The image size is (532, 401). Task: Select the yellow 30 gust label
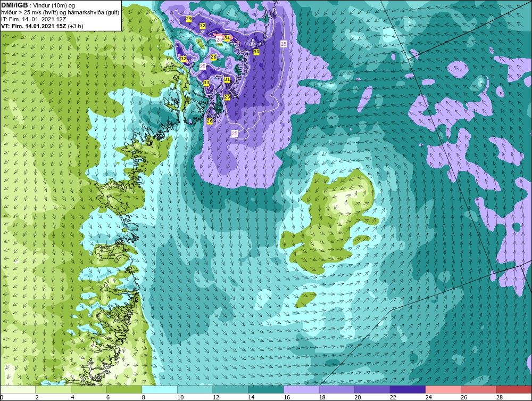coord(256,52)
